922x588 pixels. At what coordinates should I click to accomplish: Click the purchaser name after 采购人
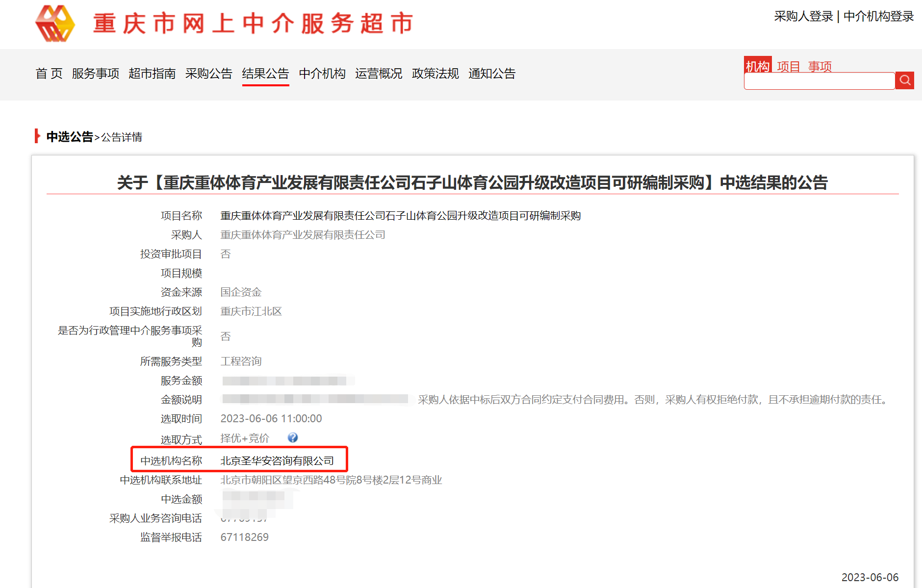point(303,235)
